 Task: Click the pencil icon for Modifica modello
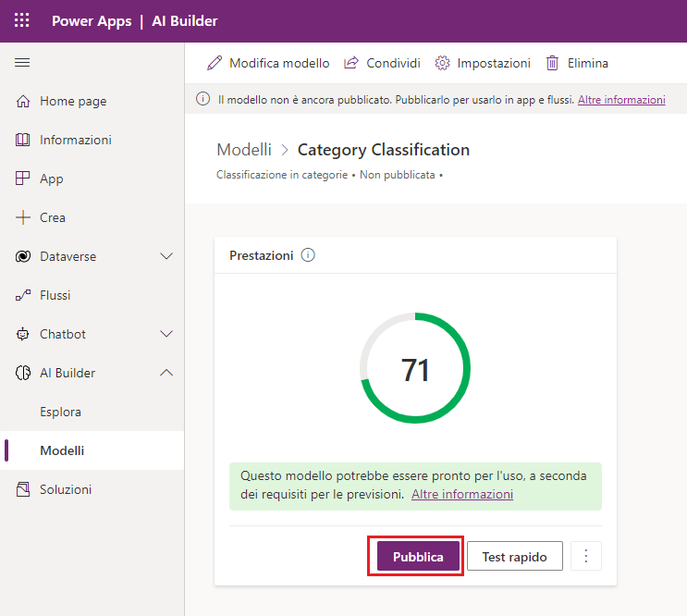tap(215, 63)
